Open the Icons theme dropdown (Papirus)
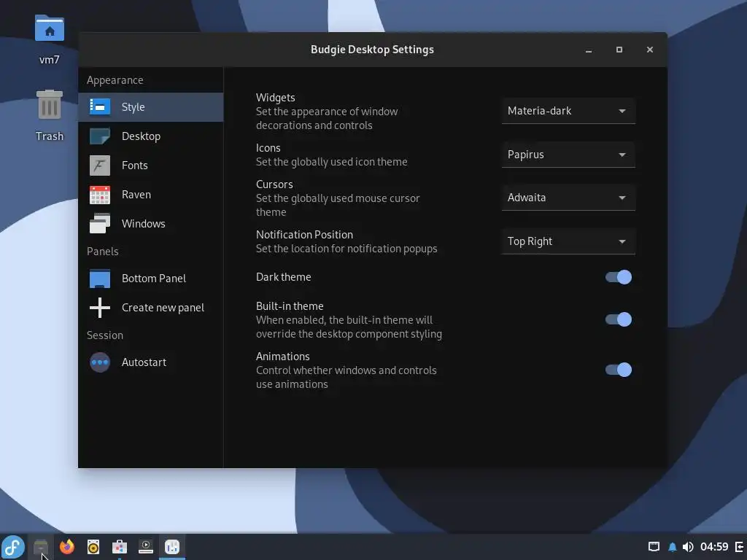Viewport: 747px width, 560px height. (x=568, y=155)
